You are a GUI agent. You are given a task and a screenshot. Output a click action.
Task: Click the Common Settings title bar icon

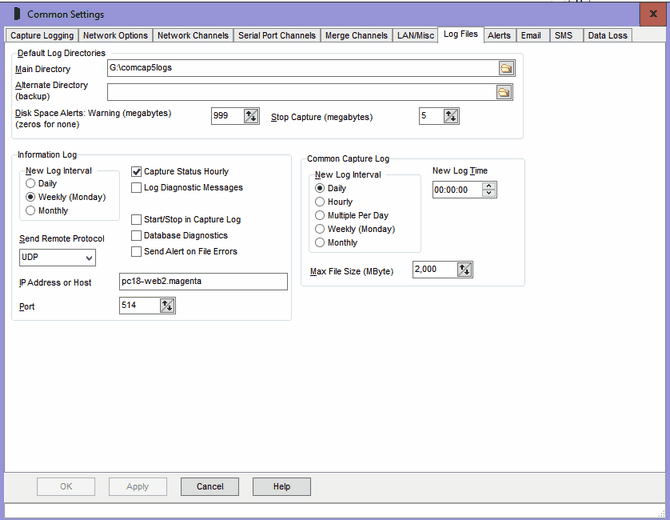coord(17,14)
